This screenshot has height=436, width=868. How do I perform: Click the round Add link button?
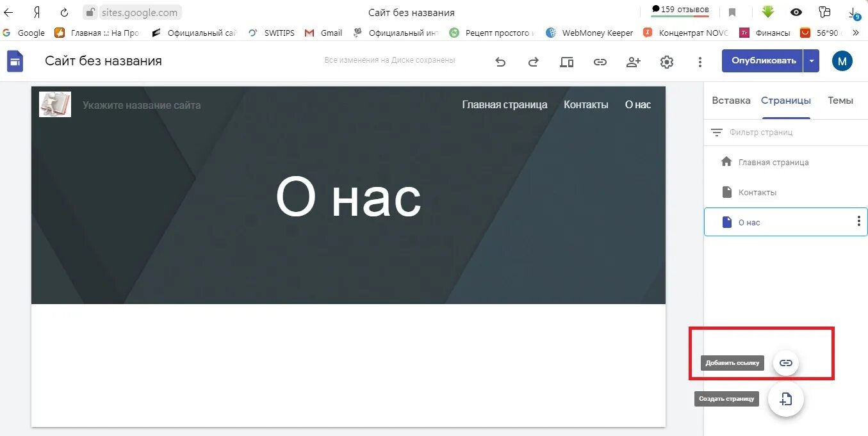coord(786,363)
